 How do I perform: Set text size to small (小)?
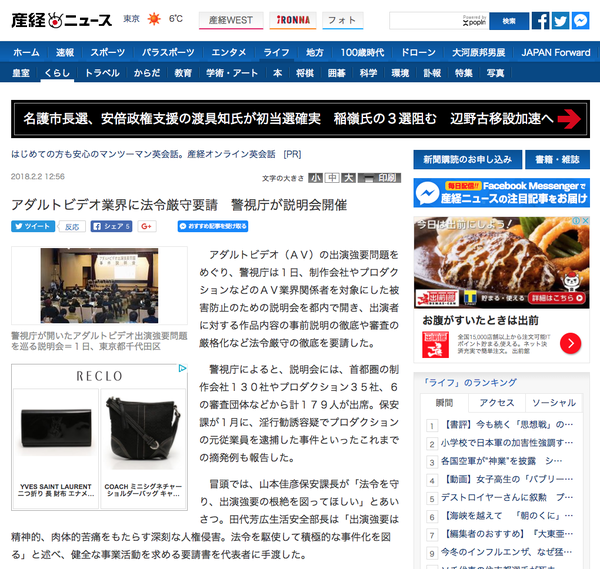point(315,178)
